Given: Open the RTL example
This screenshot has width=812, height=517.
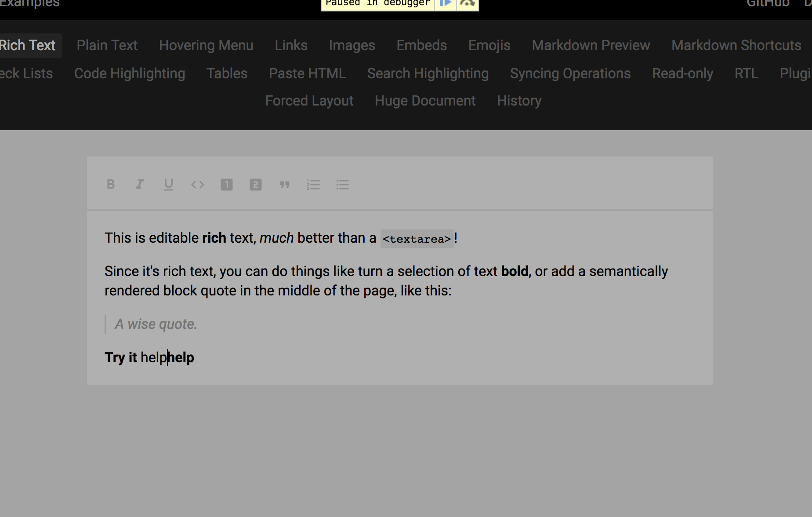Looking at the screenshot, I should [x=747, y=73].
